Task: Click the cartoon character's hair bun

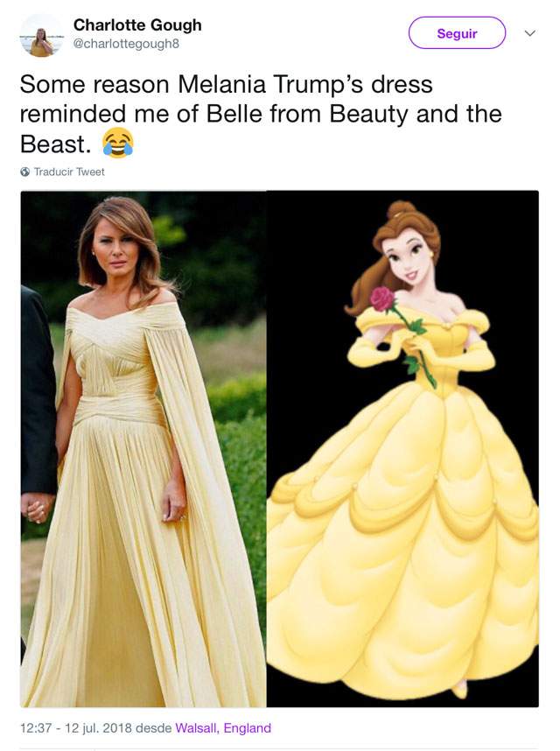Action: point(402,211)
